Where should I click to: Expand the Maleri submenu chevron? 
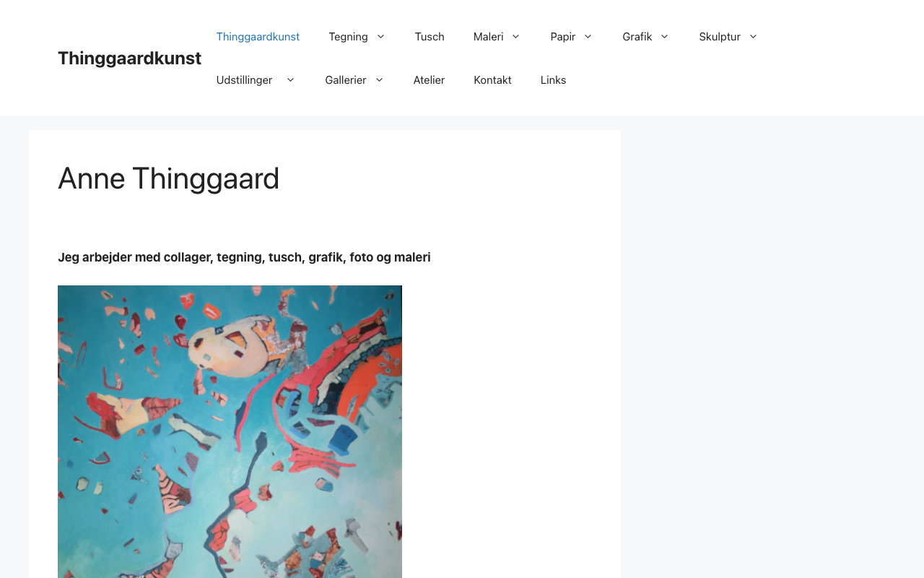[x=515, y=36]
